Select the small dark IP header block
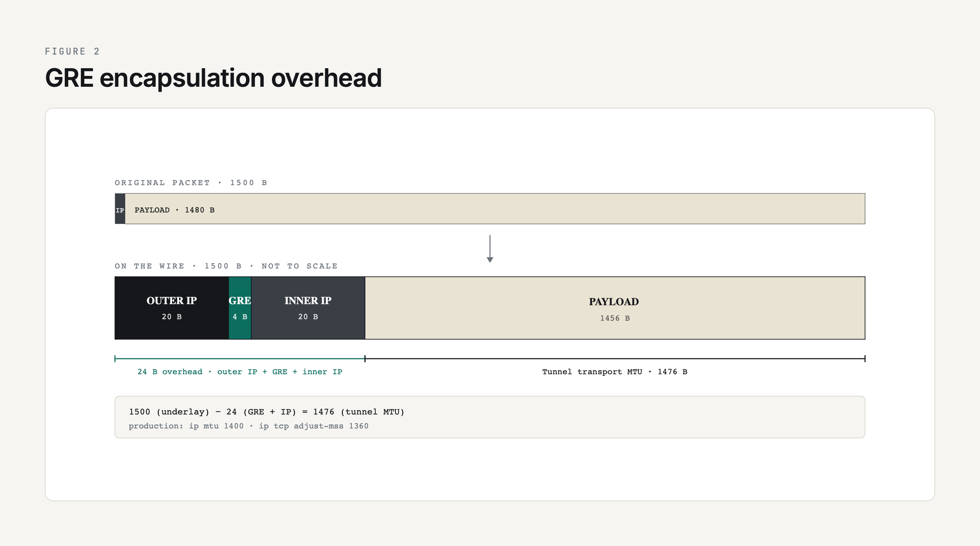Screen dimensions: 980x546 (x=120, y=209)
